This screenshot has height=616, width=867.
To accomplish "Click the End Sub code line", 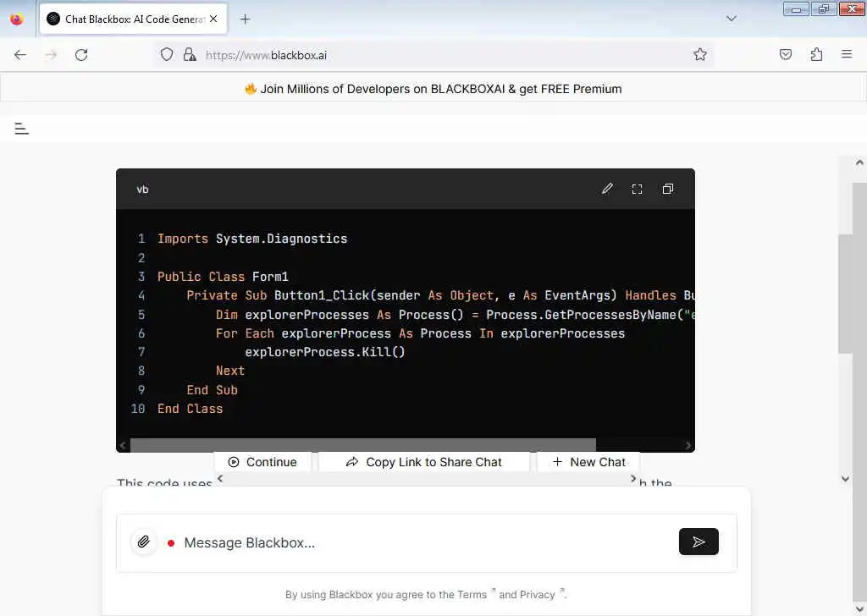I will 212,390.
